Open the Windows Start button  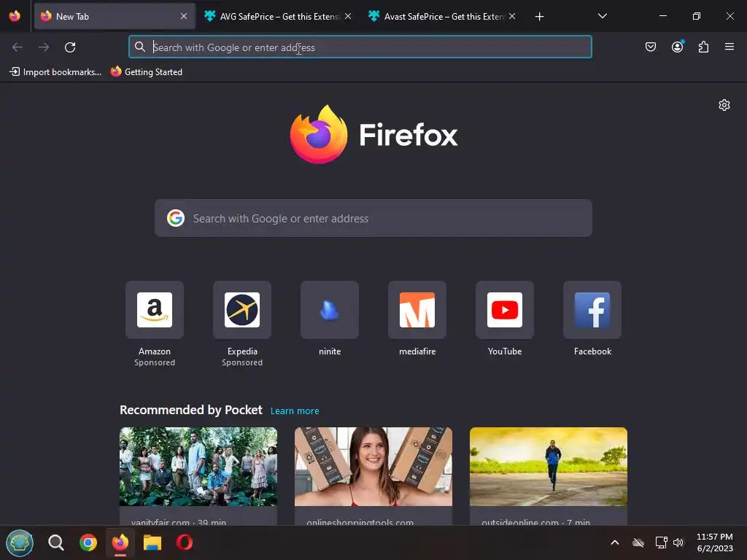pyautogui.click(x=20, y=542)
